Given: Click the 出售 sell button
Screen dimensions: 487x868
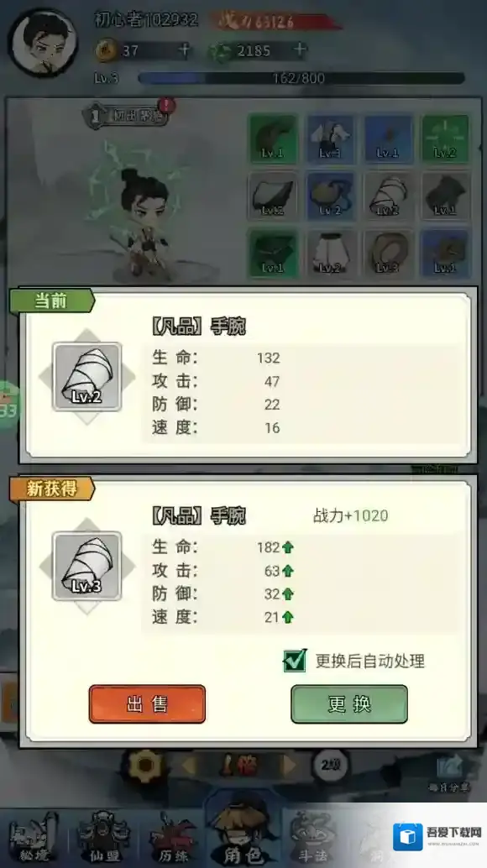Looking at the screenshot, I should click(147, 704).
